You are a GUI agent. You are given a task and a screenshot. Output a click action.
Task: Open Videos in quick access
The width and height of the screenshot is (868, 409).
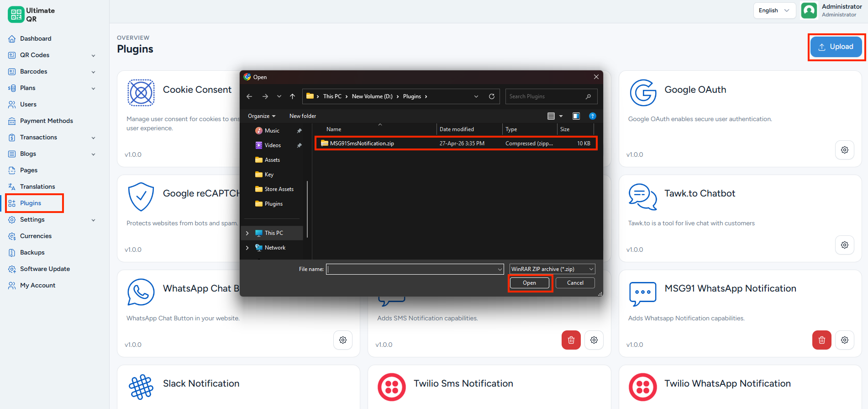coord(273,145)
